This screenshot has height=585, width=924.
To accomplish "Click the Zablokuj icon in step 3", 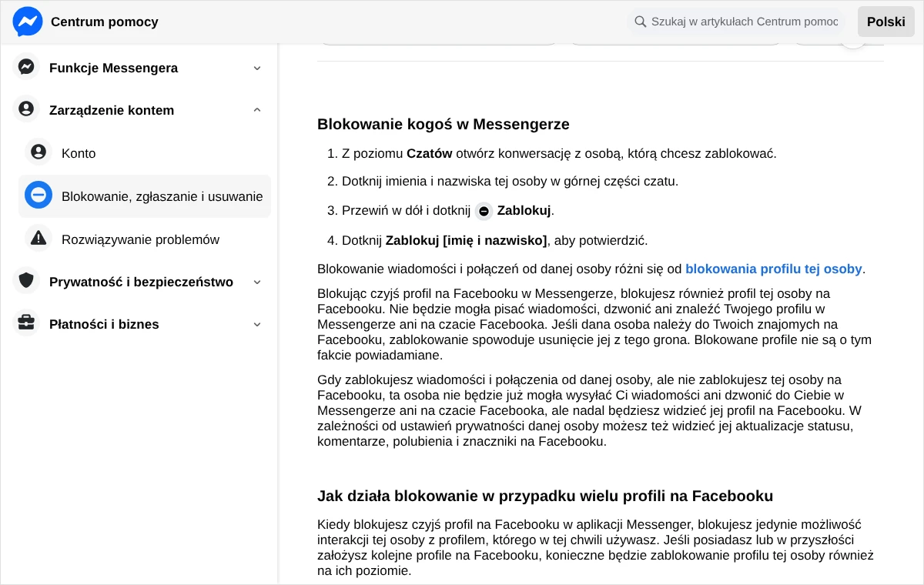I will pyautogui.click(x=484, y=211).
